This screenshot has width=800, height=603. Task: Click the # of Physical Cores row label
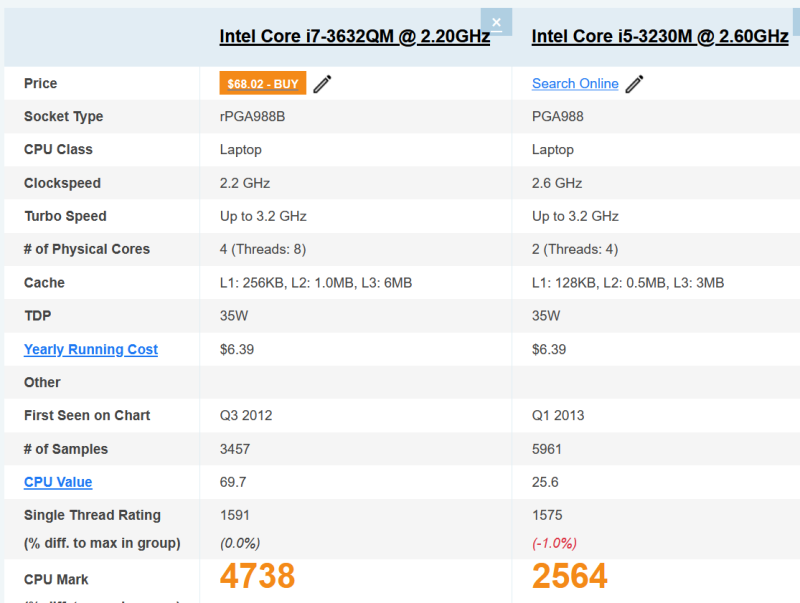pyautogui.click(x=87, y=249)
